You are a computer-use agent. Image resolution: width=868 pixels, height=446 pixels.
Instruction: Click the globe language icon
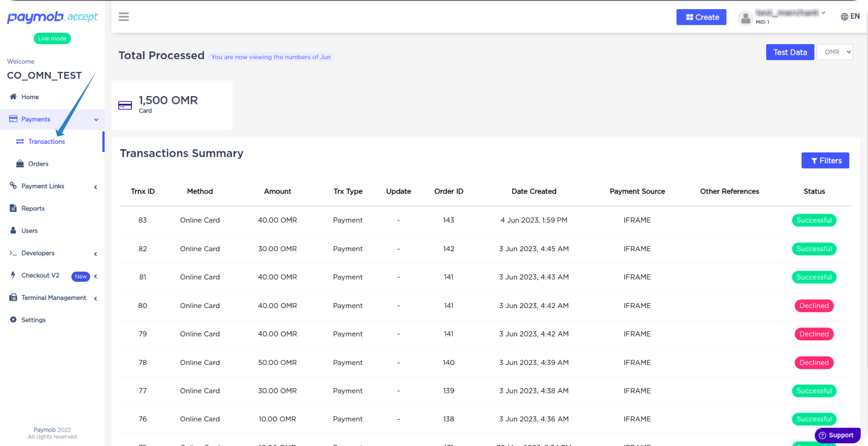click(844, 17)
